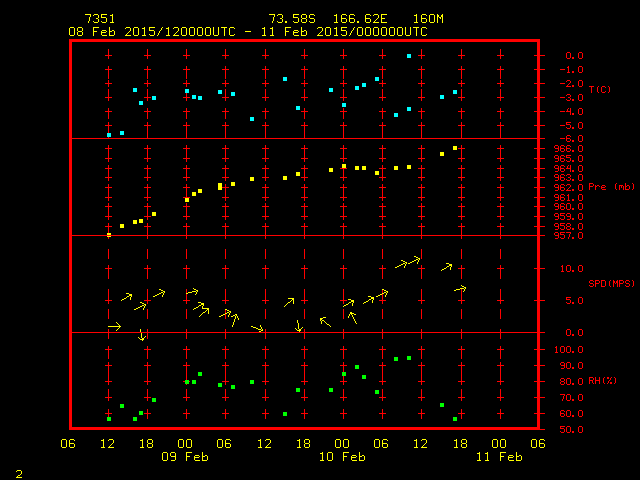This screenshot has height=480, width=640.
Task: Select the 11 Feb date marker
Action: [x=499, y=457]
